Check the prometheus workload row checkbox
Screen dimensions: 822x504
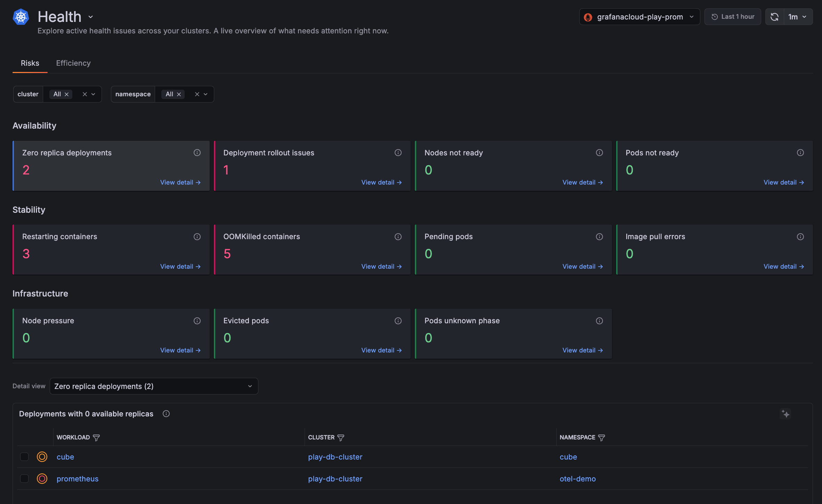[24, 479]
